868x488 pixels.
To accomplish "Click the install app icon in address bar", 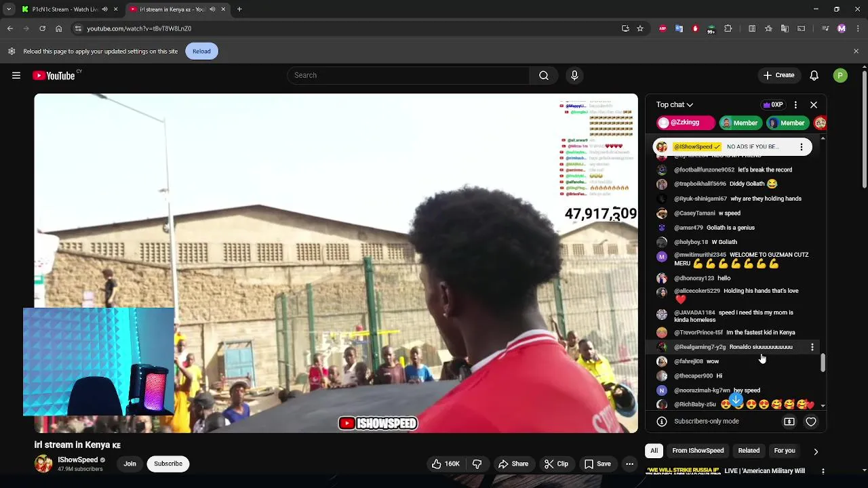I will (625, 28).
